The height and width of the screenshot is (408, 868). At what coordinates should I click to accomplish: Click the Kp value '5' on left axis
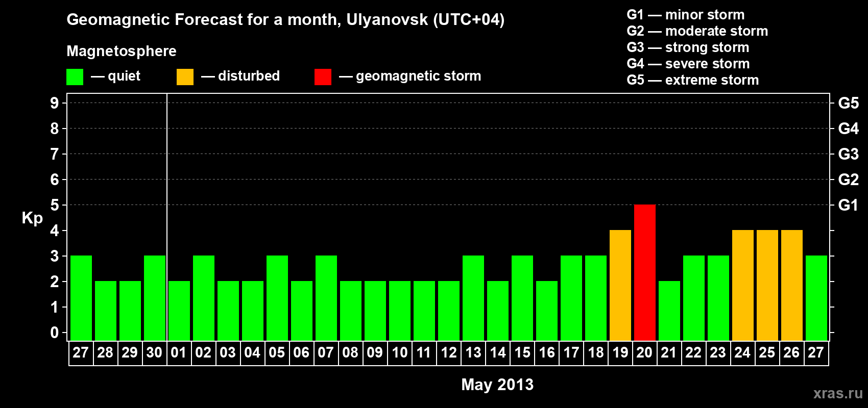55,205
